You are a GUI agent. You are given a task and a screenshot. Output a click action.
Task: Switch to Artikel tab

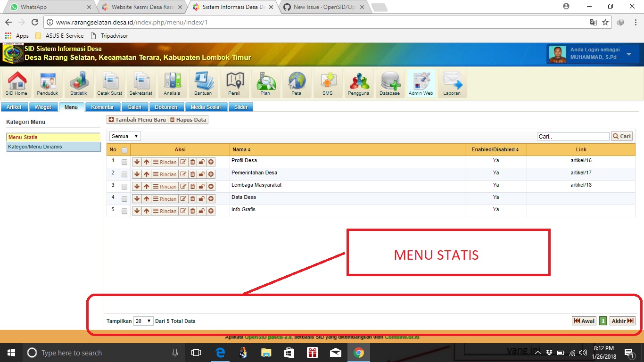click(x=14, y=107)
